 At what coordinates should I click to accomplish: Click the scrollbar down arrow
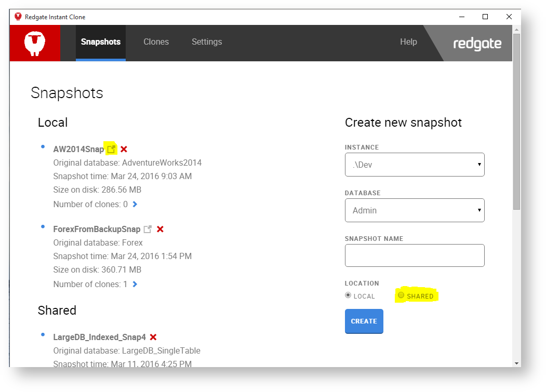[x=516, y=363]
